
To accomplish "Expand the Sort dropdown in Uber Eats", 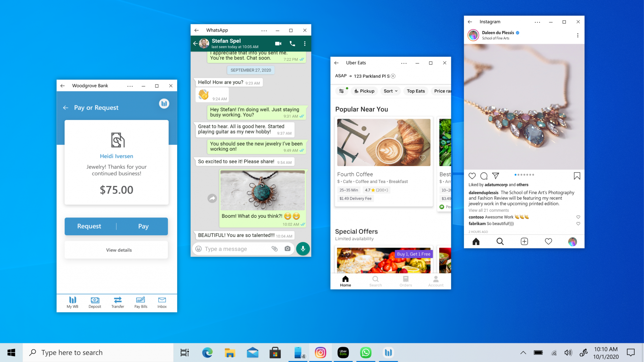I will coord(389,91).
